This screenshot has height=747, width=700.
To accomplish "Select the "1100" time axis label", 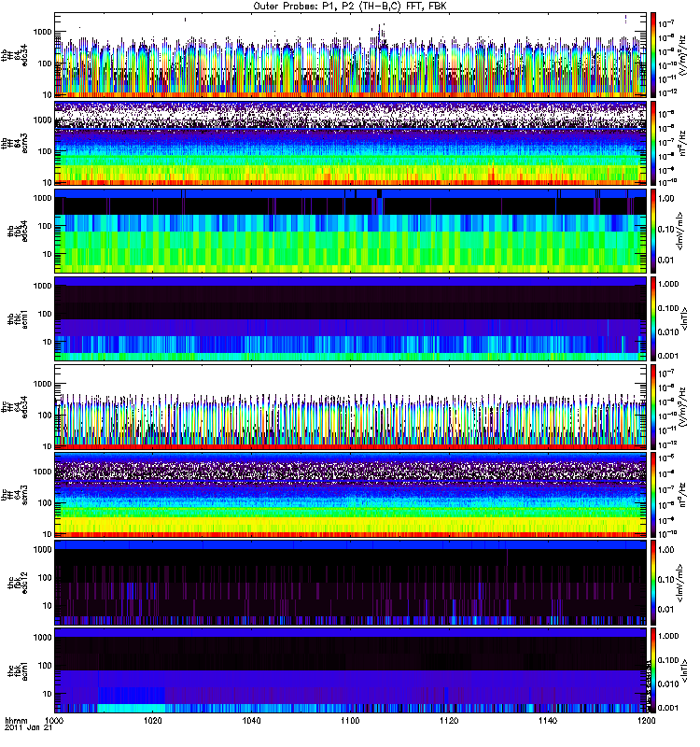I will coord(350,720).
